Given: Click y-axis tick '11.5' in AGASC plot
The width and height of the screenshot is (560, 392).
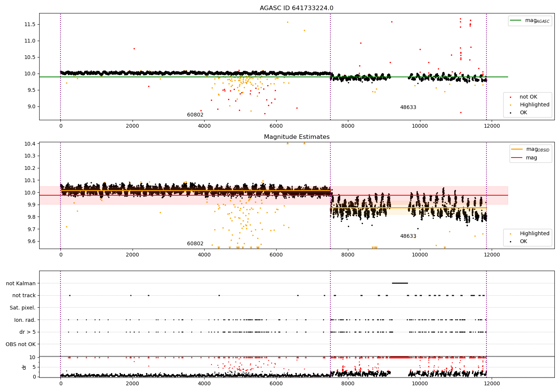Looking at the screenshot, I should [x=29, y=24].
